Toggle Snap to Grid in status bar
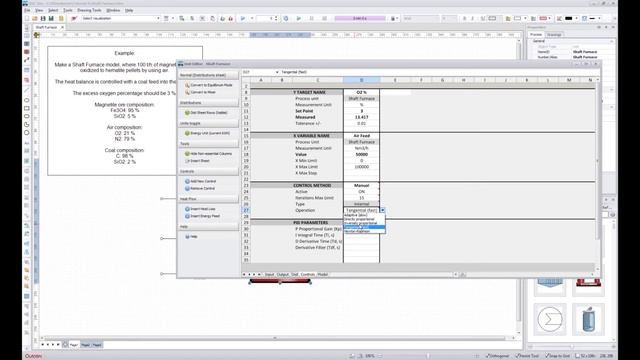 [558, 356]
